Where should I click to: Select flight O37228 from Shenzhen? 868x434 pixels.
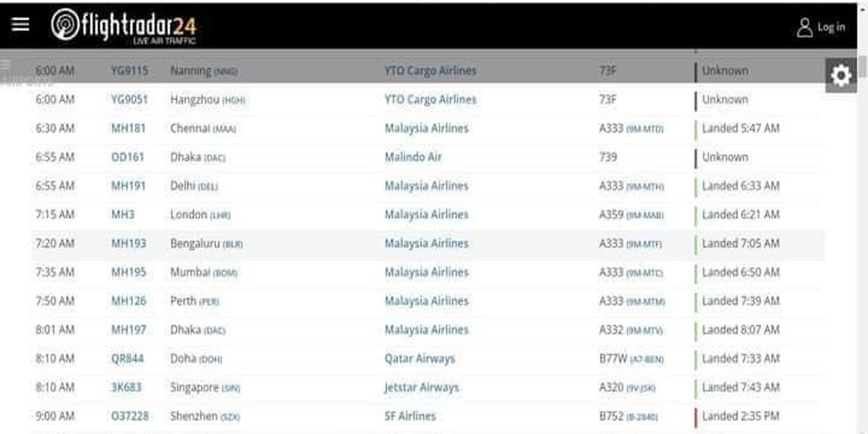click(x=130, y=416)
